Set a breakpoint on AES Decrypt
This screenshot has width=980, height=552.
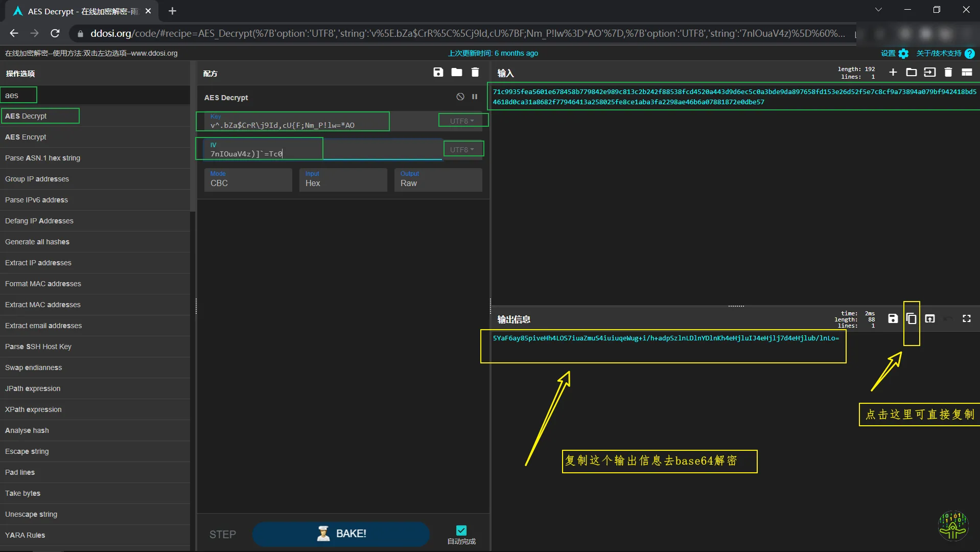coord(475,97)
